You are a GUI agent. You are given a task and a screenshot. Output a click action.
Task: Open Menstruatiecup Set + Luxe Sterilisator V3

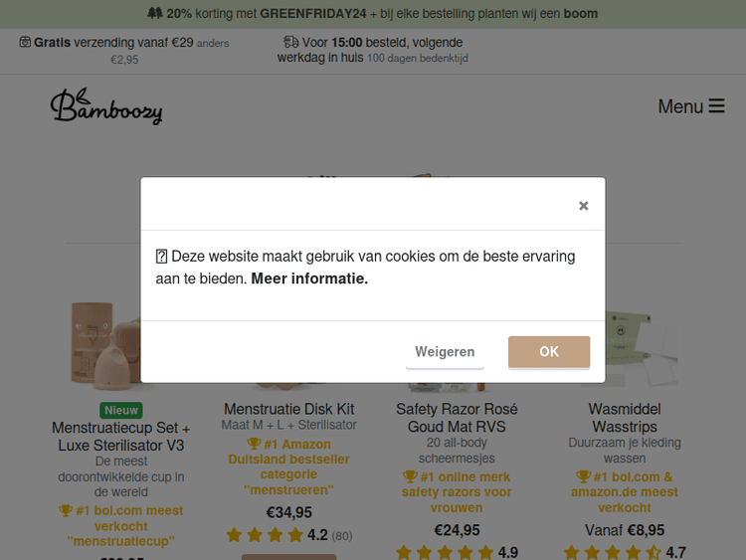coord(120,437)
